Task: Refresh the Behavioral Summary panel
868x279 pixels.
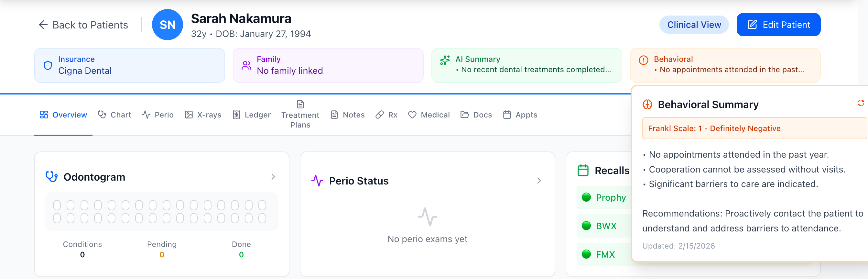Action: point(860,103)
